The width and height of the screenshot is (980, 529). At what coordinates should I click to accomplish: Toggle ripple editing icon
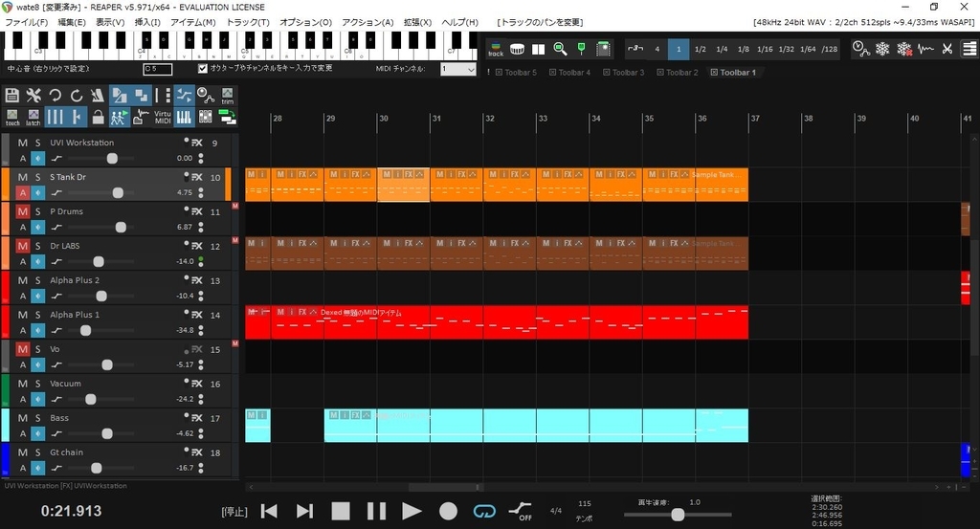coord(163,95)
